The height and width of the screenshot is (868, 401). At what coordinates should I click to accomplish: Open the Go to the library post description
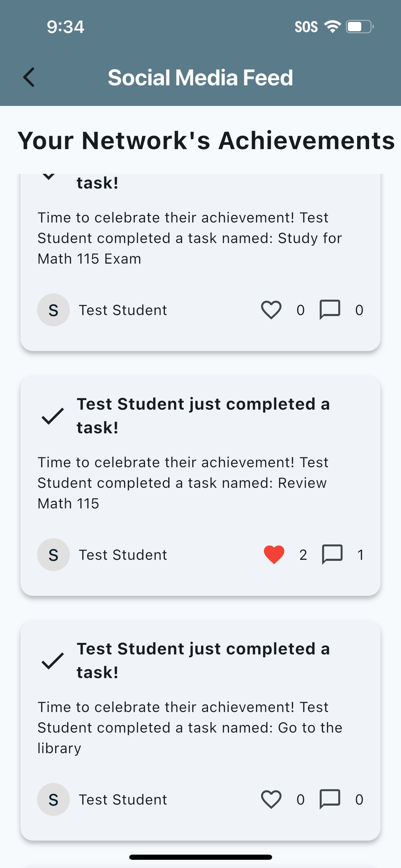[190, 728]
